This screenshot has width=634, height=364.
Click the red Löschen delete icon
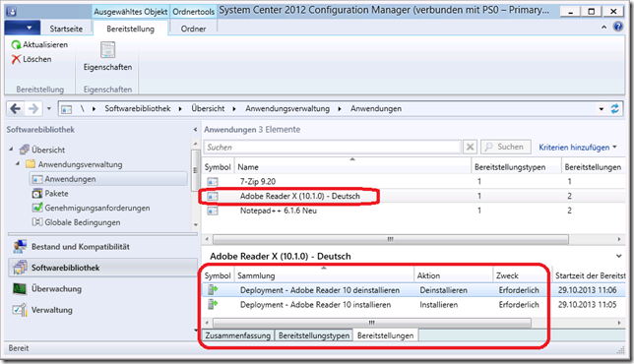coord(16,59)
